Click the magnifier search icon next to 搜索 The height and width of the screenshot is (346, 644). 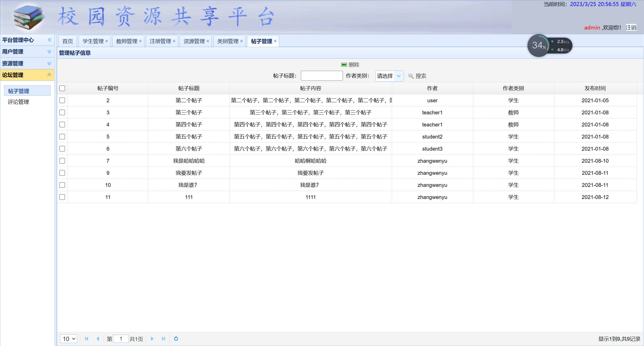pyautogui.click(x=411, y=76)
